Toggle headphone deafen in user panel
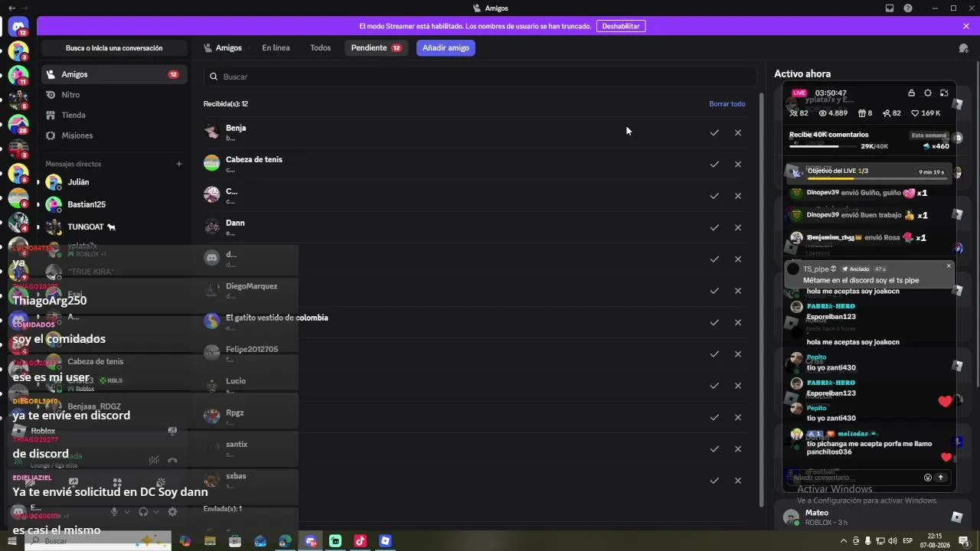Image resolution: width=980 pixels, height=551 pixels. [143, 511]
